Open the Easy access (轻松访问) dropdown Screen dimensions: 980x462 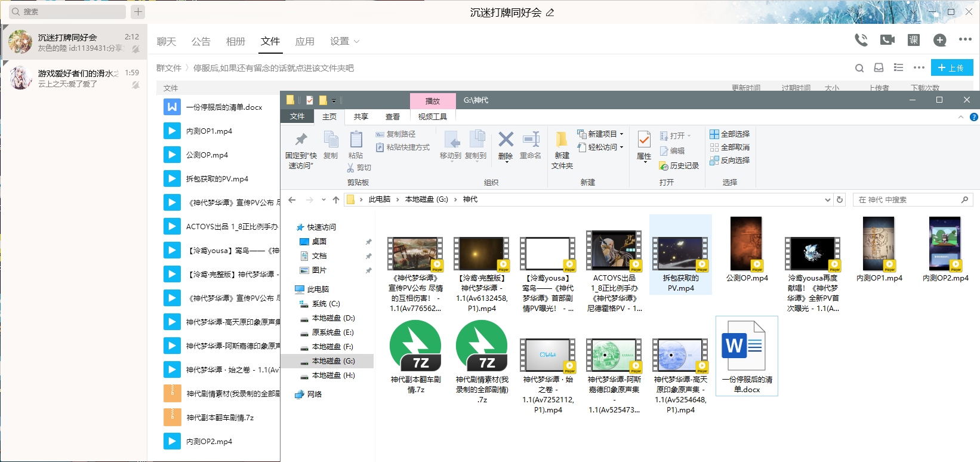point(600,147)
